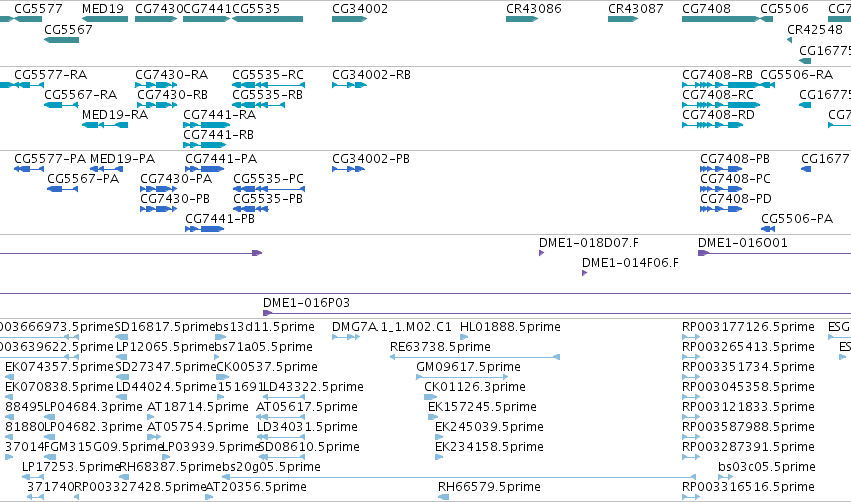Open EST AT05617.5prime label

point(307,407)
